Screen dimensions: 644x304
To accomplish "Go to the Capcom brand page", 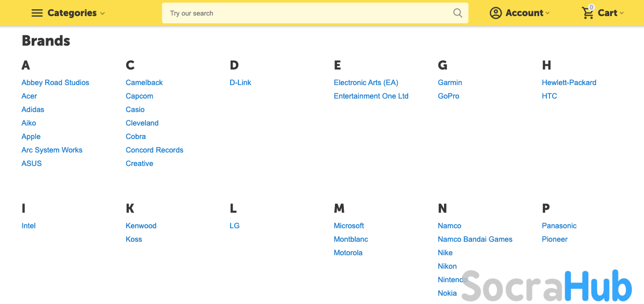I will pyautogui.click(x=139, y=96).
